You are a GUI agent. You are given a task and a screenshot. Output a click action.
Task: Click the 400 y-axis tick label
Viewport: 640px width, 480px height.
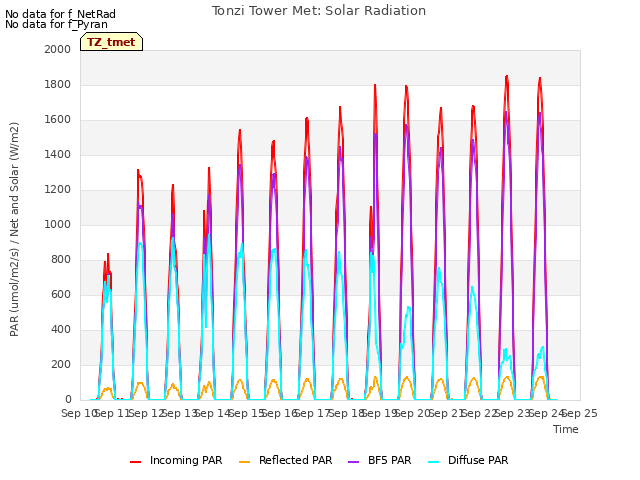[x=61, y=329]
